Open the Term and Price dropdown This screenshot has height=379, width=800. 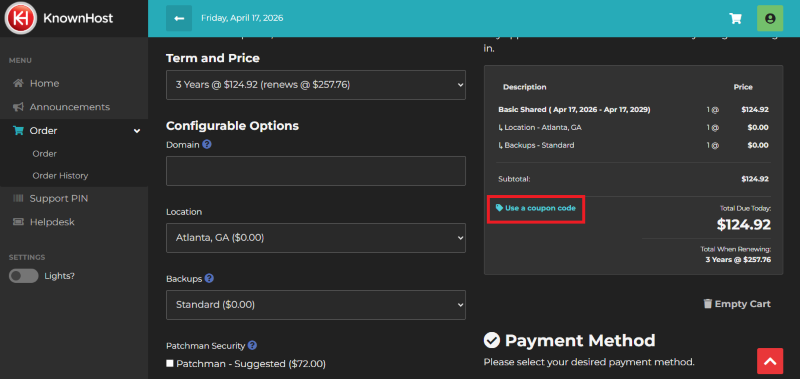click(316, 85)
